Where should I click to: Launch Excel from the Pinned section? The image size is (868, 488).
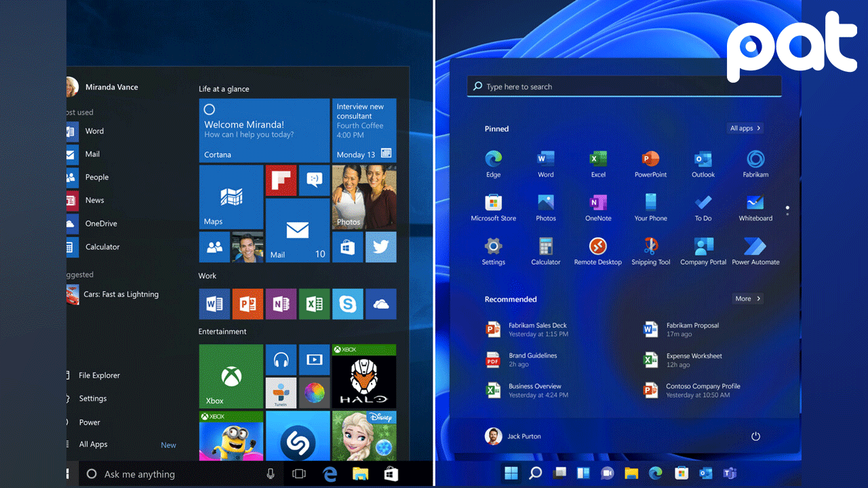[x=598, y=164]
